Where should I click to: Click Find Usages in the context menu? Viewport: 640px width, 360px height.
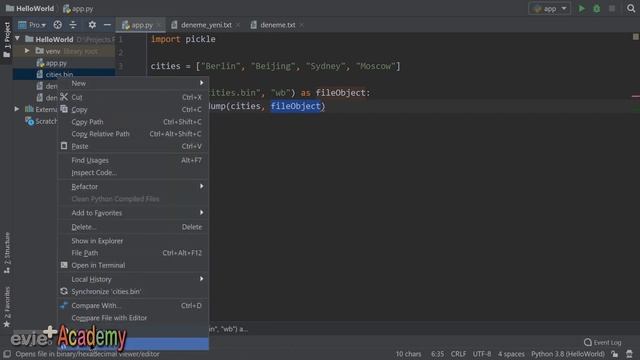click(133, 160)
